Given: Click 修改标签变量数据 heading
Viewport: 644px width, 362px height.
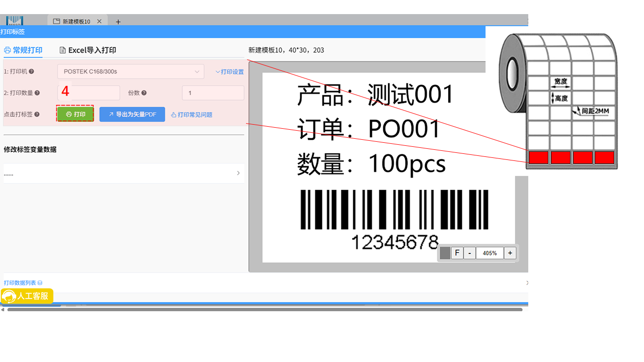Looking at the screenshot, I should [x=30, y=149].
